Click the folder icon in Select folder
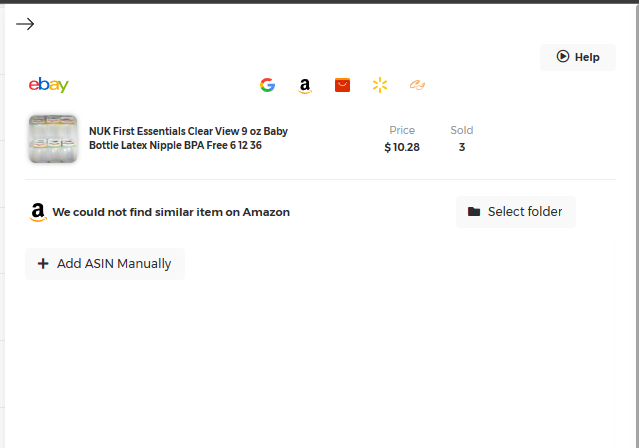Image resolution: width=639 pixels, height=448 pixels. point(474,212)
